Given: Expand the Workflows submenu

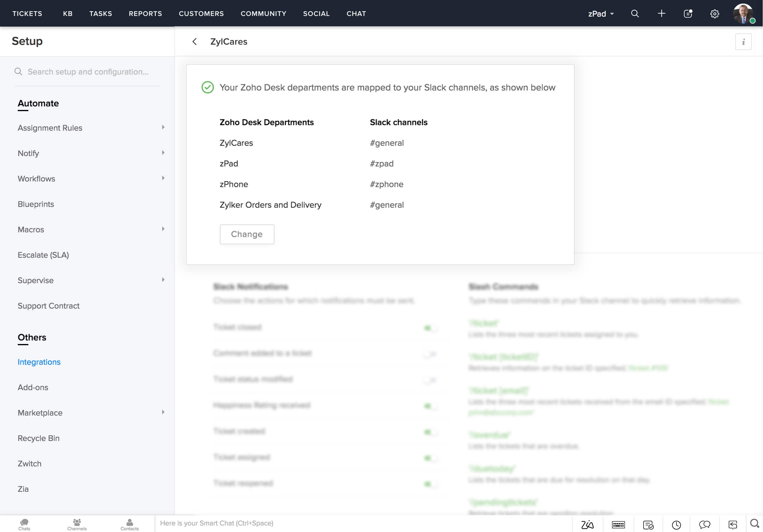Looking at the screenshot, I should point(163,178).
